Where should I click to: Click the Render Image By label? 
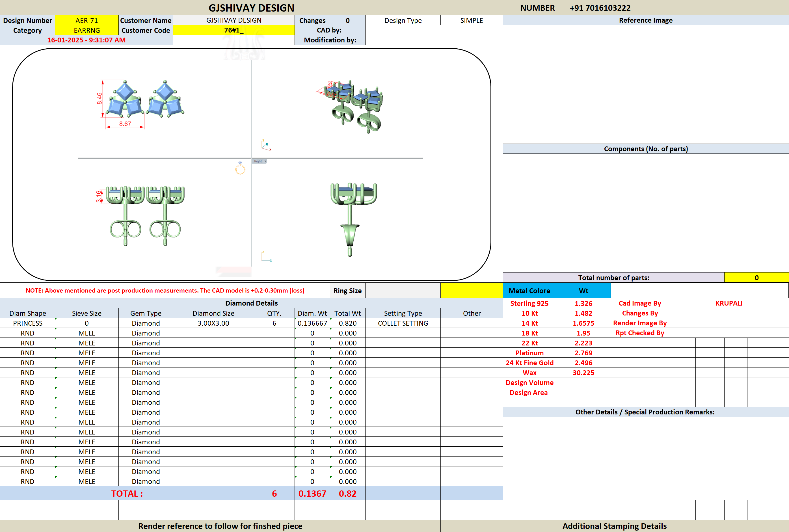click(x=640, y=323)
